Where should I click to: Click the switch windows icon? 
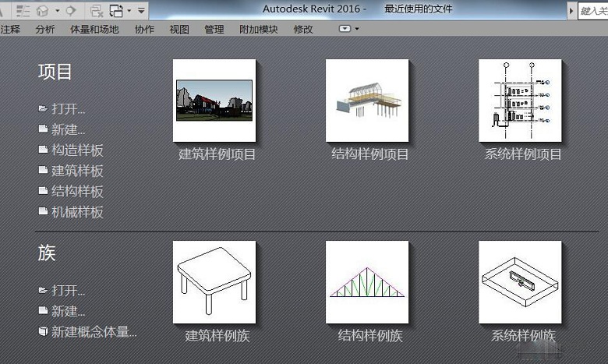click(x=116, y=10)
